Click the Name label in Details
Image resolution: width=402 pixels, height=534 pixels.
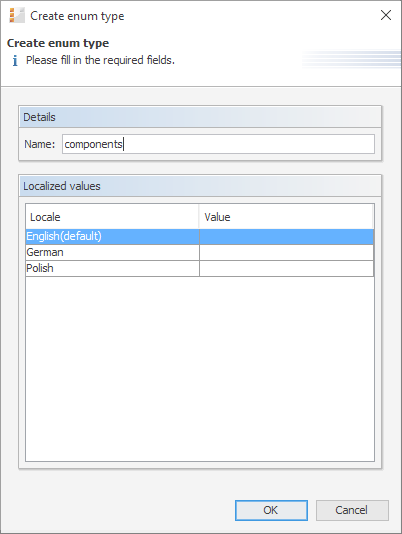[x=40, y=144]
